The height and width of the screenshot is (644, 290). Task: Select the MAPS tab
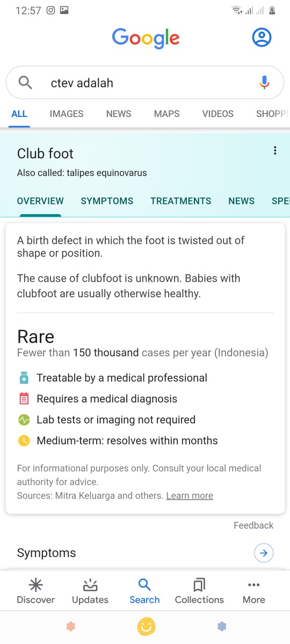coord(167,114)
